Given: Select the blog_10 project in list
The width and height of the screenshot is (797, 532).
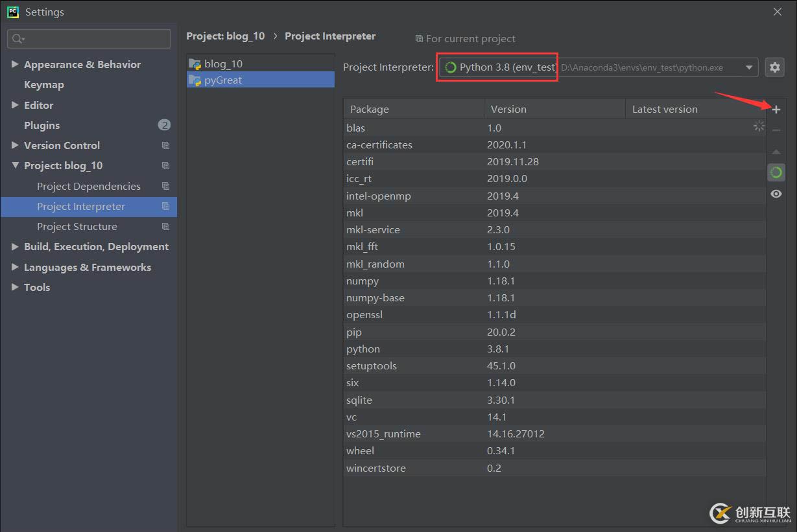Looking at the screenshot, I should click(x=223, y=64).
